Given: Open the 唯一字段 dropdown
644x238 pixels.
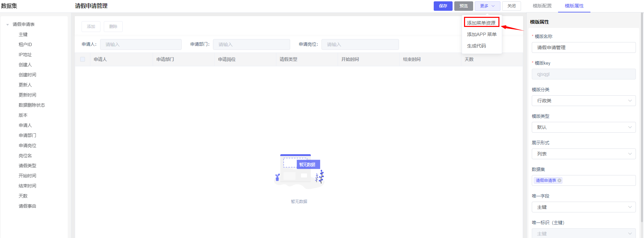Looking at the screenshot, I should (x=583, y=207).
